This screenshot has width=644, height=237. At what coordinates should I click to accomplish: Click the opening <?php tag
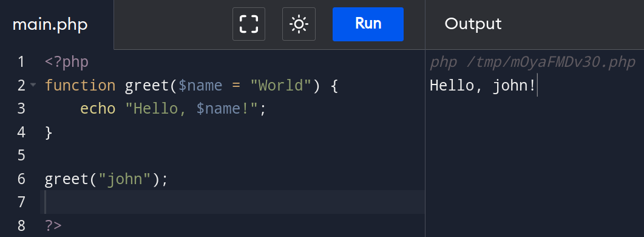[x=67, y=63]
